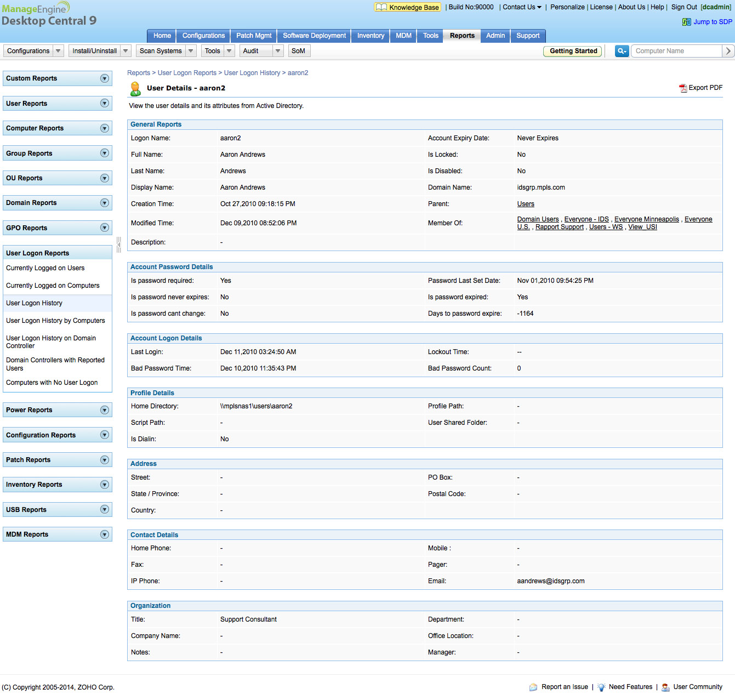The width and height of the screenshot is (735, 700).
Task: Click the ManageEngine Desktop Central logo
Action: coord(49,15)
